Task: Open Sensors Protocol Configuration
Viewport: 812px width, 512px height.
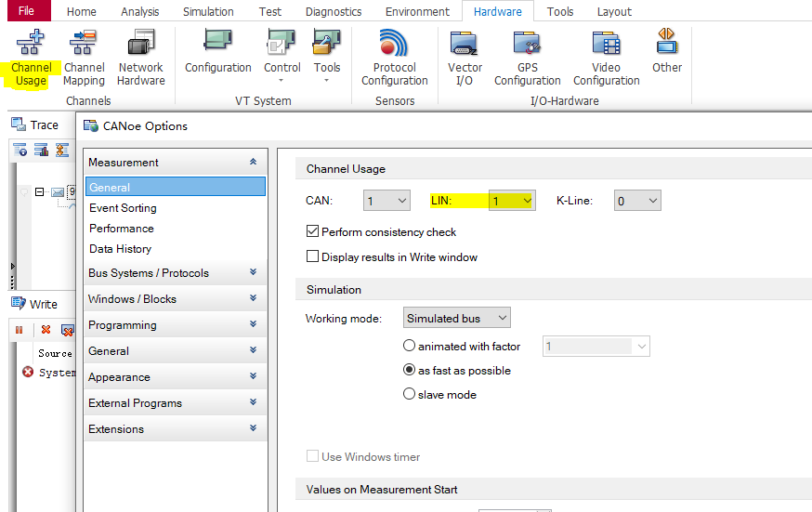Action: 395,58
